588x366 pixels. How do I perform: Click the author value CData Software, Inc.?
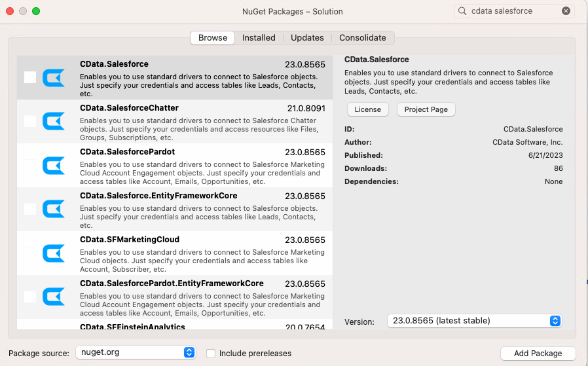pyautogui.click(x=527, y=142)
